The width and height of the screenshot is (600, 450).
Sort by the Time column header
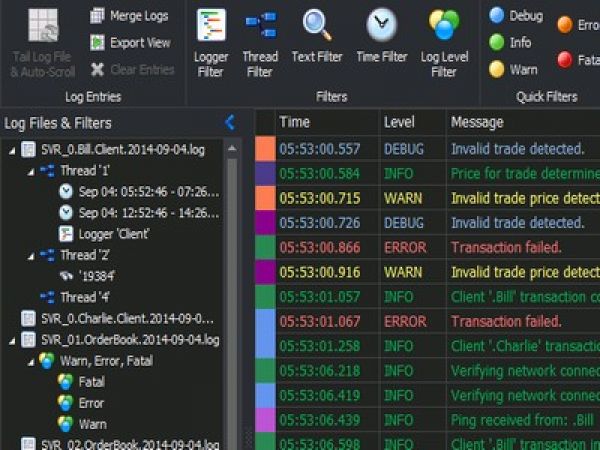(328, 122)
